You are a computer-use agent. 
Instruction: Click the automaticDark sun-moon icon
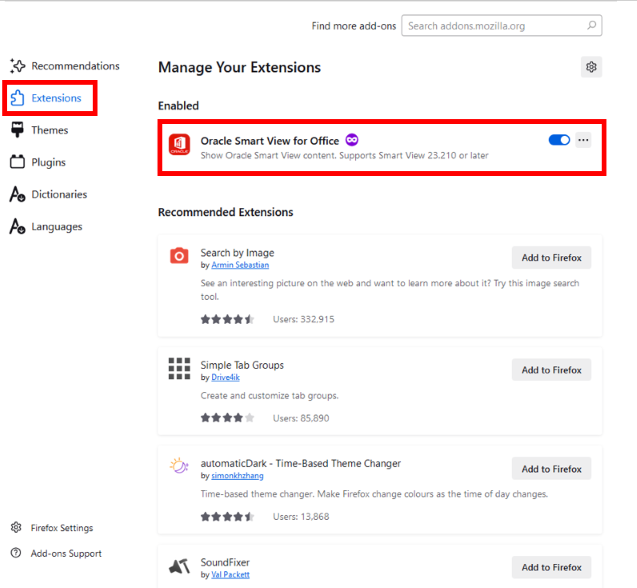coord(179,466)
